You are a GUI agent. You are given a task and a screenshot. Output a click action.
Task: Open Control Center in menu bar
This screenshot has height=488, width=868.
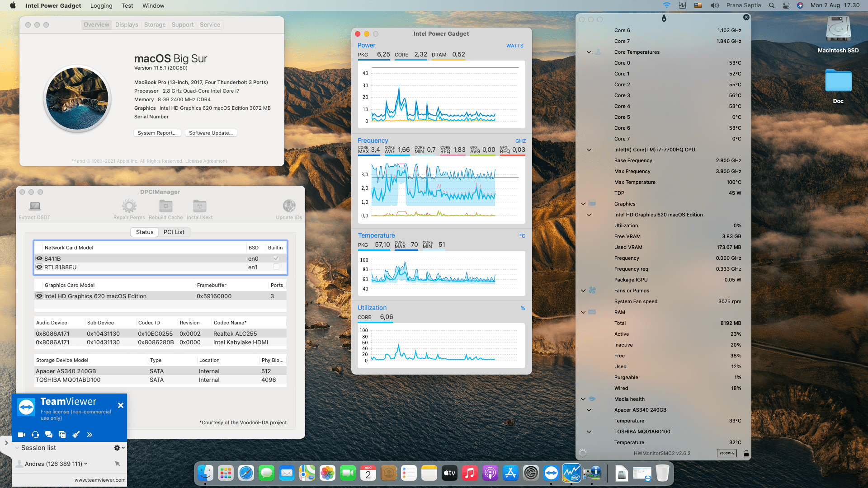coord(786,5)
